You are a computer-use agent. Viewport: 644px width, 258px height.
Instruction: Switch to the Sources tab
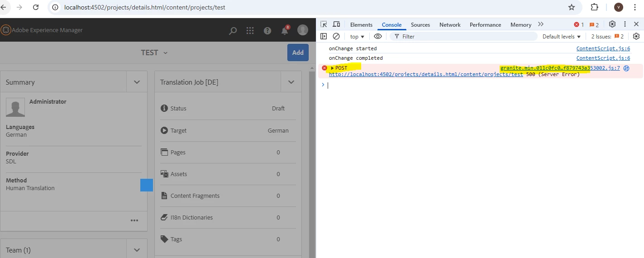point(420,25)
